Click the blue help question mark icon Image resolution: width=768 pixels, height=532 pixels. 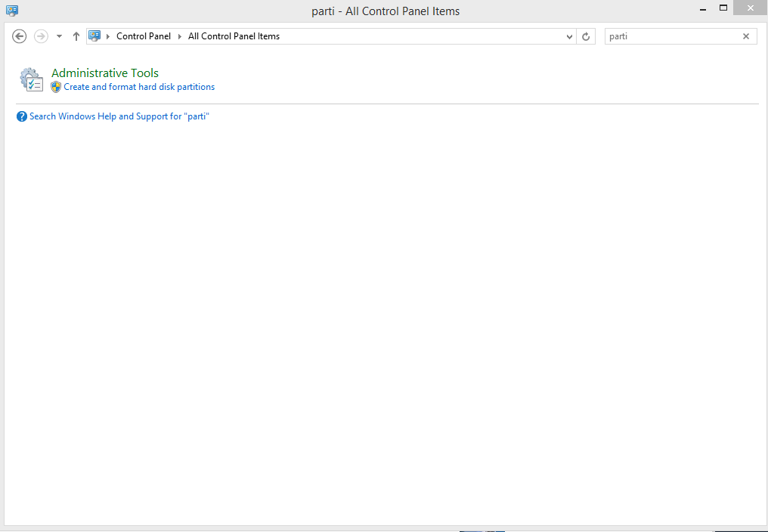coord(22,116)
